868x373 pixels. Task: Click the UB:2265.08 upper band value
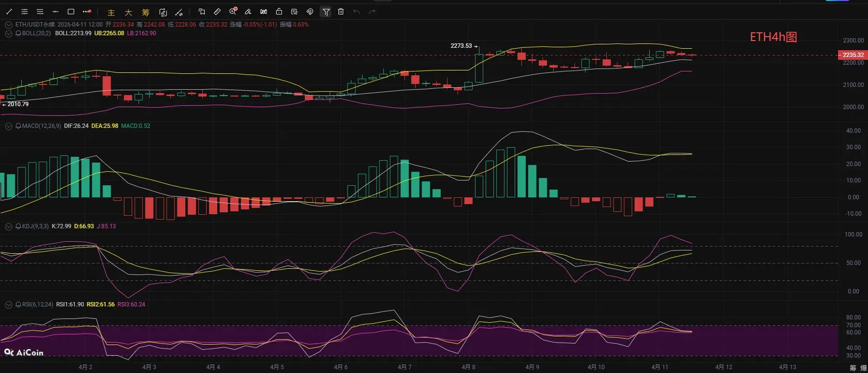click(109, 33)
